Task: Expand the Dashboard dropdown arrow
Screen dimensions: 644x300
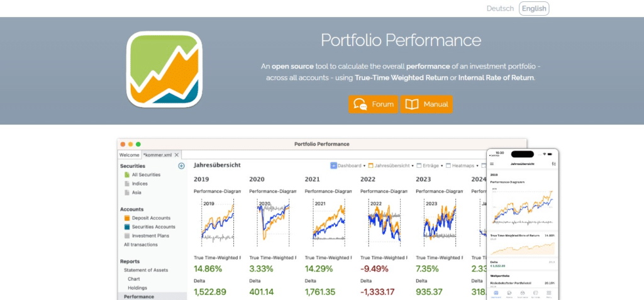Action: pos(364,166)
